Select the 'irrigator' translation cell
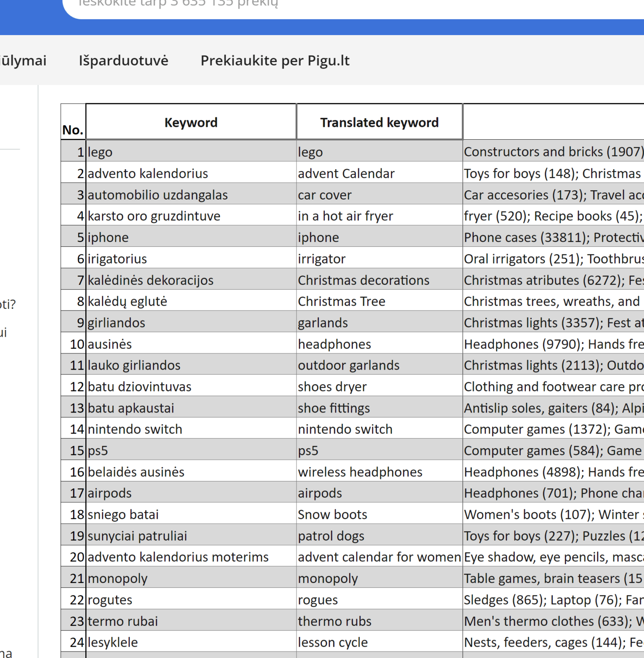 [379, 257]
